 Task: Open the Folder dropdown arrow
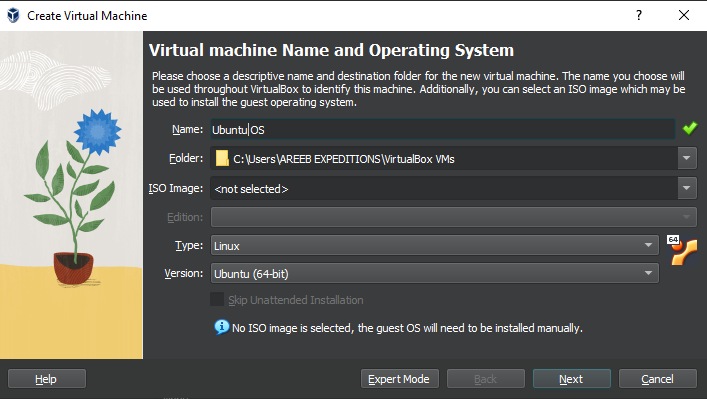pos(687,158)
